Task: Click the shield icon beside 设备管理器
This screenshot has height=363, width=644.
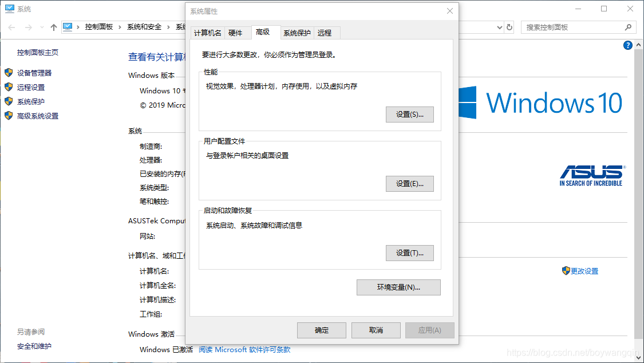Action: (x=9, y=73)
